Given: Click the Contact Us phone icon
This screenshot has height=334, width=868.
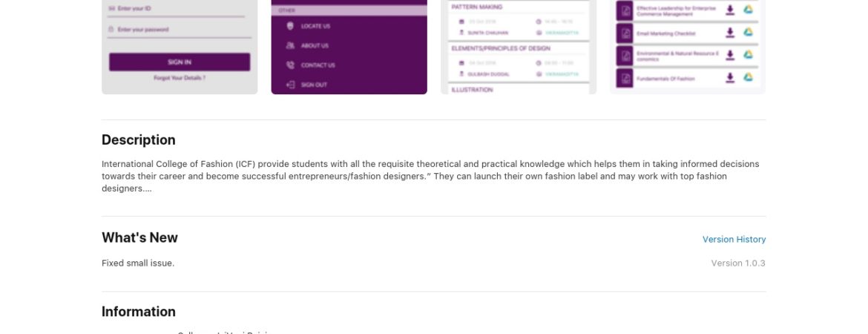Looking at the screenshot, I should [x=290, y=65].
